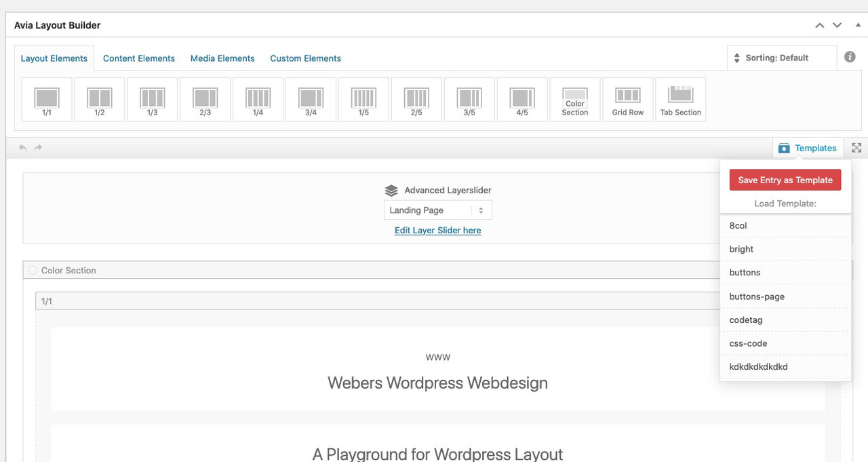868x462 pixels.
Task: Insert a 4/5 column element
Action: (523, 100)
